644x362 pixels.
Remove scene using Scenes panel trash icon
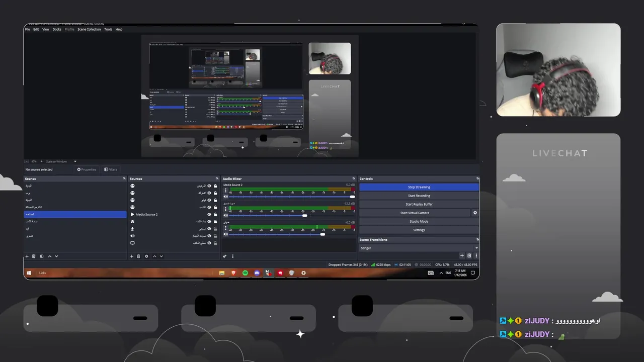point(34,256)
